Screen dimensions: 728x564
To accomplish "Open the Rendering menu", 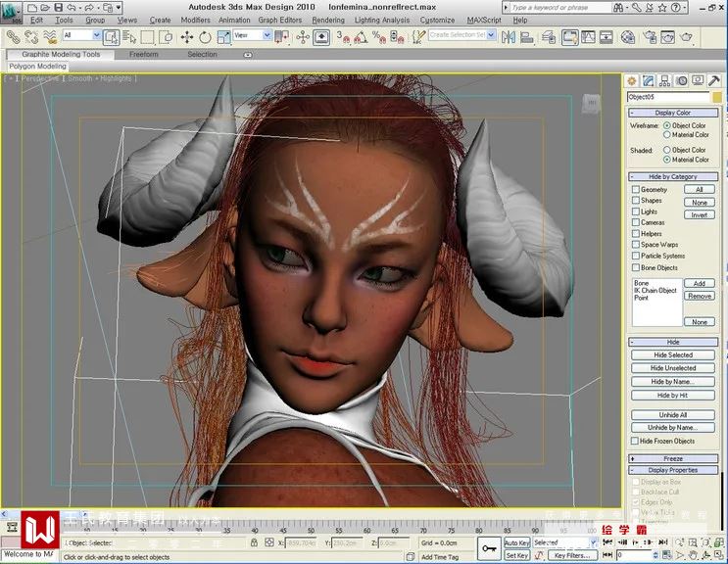I will [328, 20].
